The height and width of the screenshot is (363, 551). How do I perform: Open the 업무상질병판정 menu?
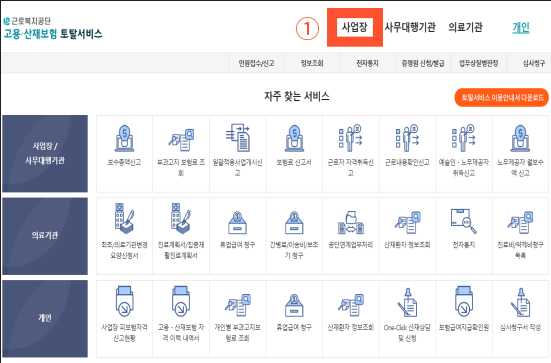[479, 63]
